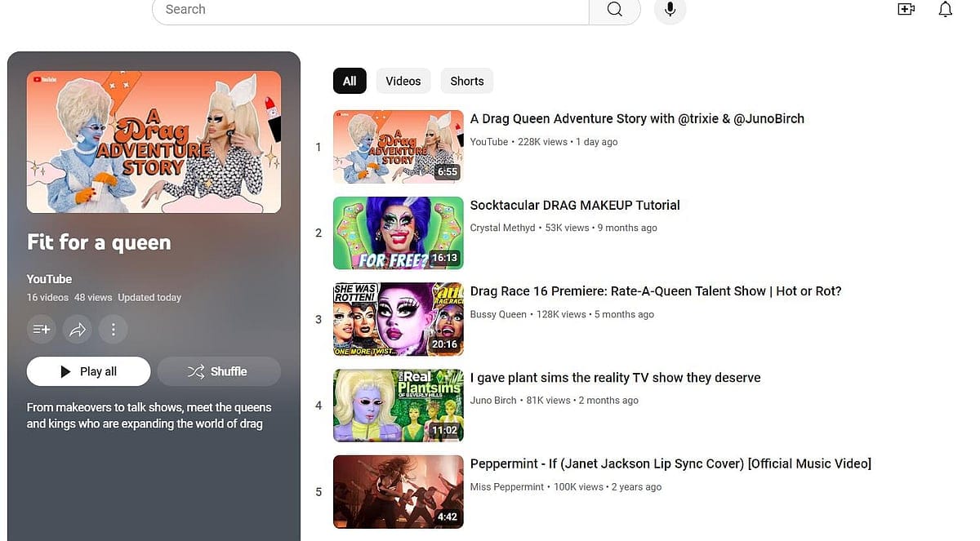Visit the Juno Birch channel

493,401
